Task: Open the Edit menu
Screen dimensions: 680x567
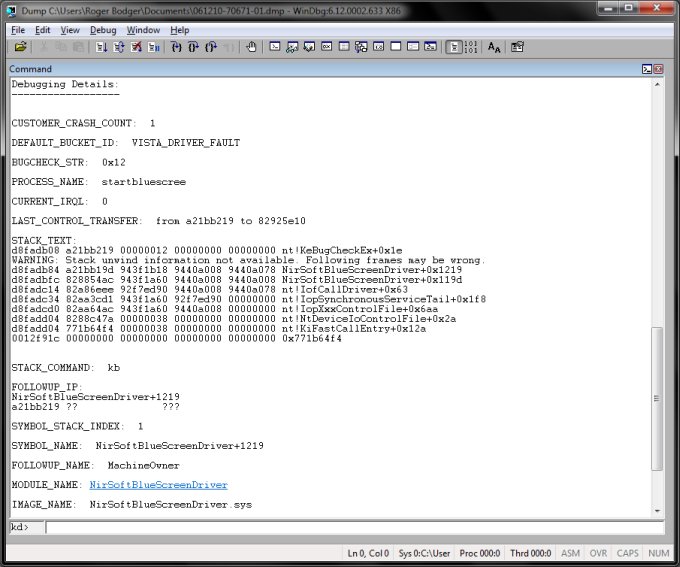Action: (42, 30)
